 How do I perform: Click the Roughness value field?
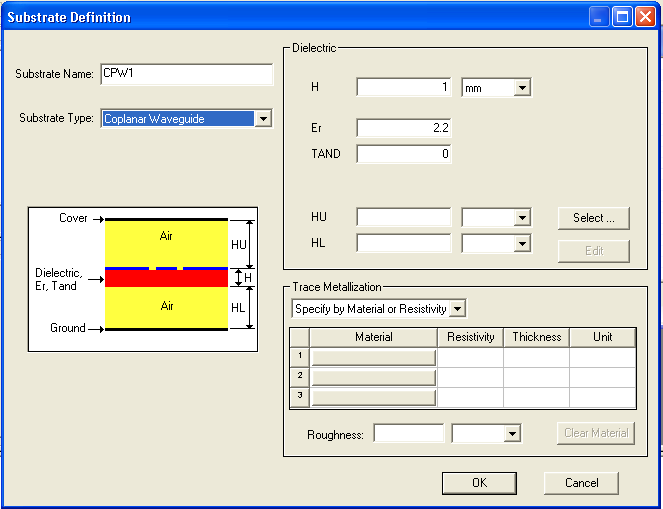coord(408,433)
